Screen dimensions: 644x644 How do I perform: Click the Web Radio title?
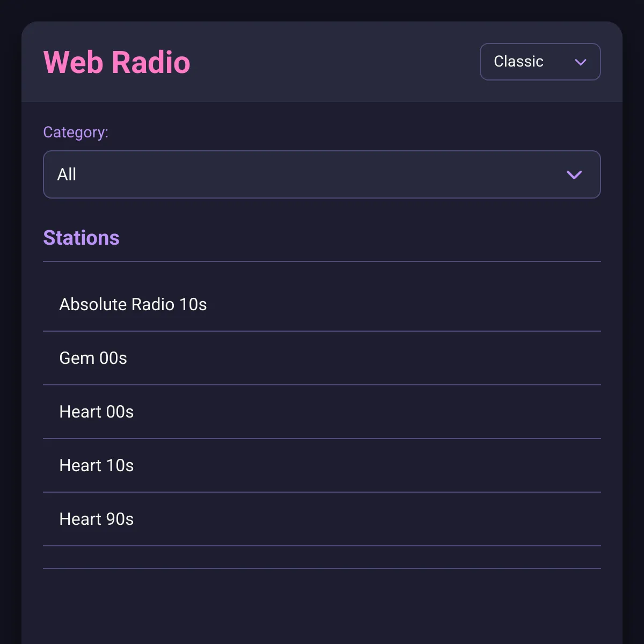(116, 62)
